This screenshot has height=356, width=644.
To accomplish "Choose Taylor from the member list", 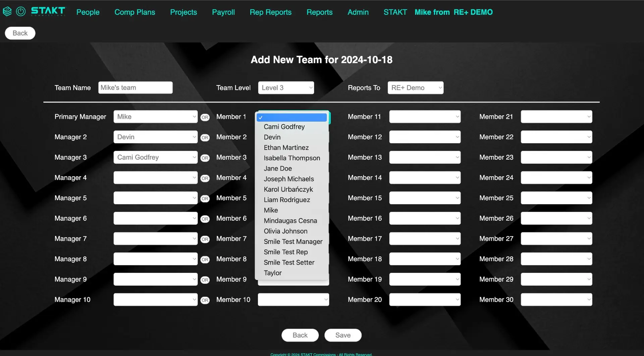I will pos(273,273).
